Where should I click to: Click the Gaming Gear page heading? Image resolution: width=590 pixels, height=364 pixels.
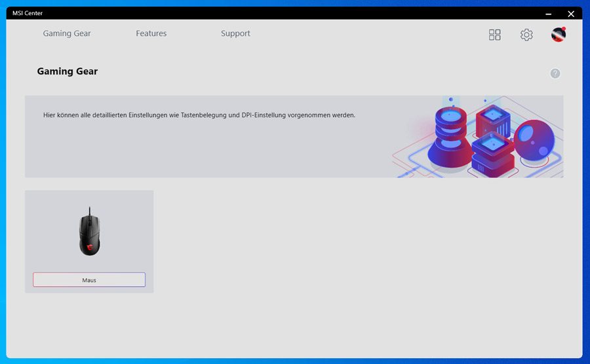68,71
